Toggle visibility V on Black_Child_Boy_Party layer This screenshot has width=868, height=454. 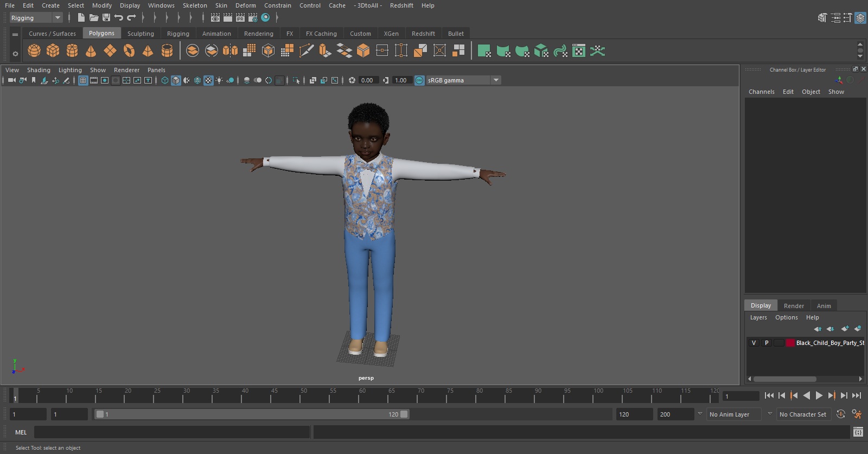point(754,343)
